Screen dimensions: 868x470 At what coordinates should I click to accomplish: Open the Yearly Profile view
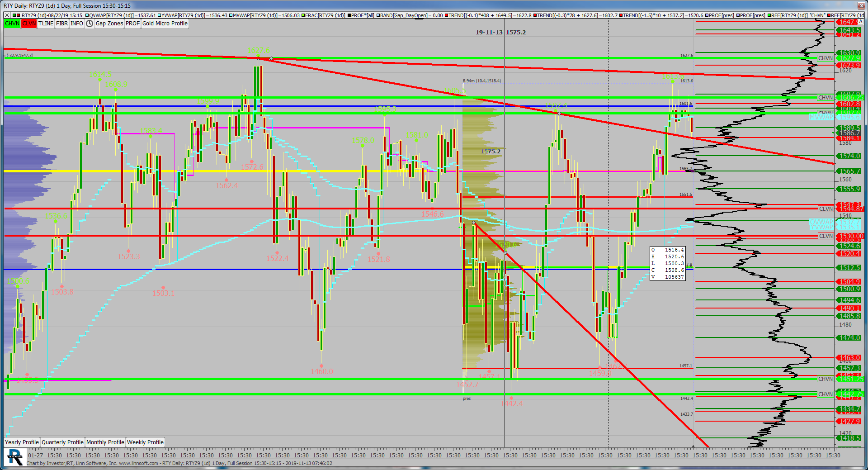pos(22,442)
